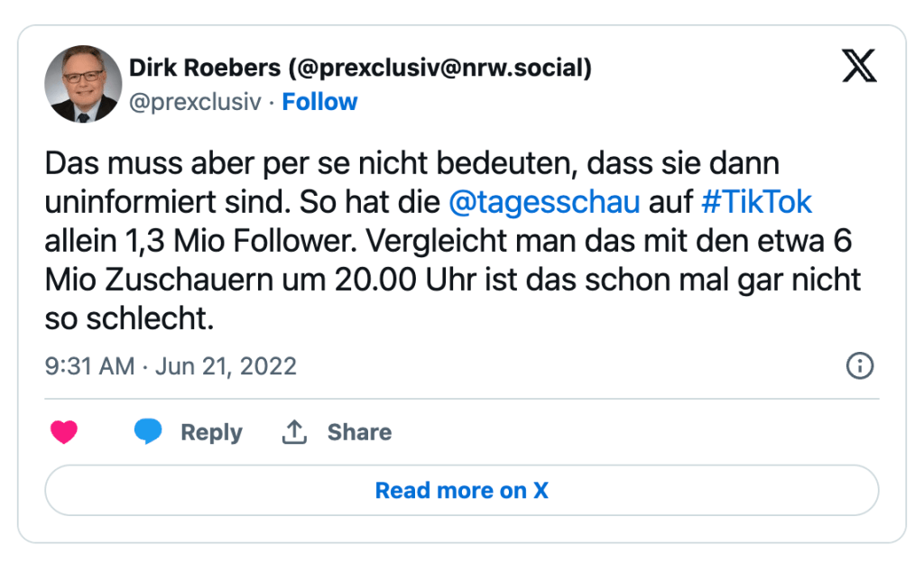924x563 pixels.
Task: Click the Share text label
Action: point(359,433)
